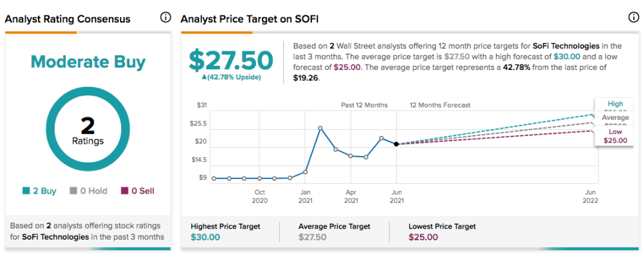Screen dimensions: 644x255
Task: Select the Average forecast label on chart
Action: coord(615,118)
